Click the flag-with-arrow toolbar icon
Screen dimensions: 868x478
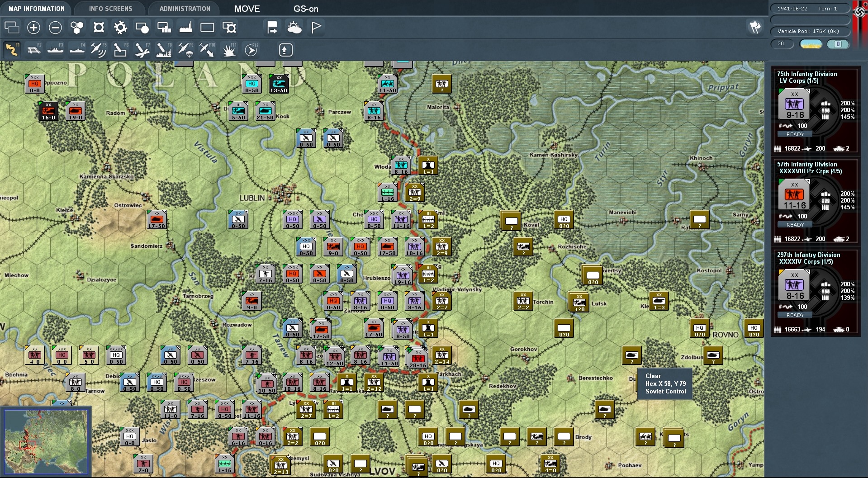272,28
